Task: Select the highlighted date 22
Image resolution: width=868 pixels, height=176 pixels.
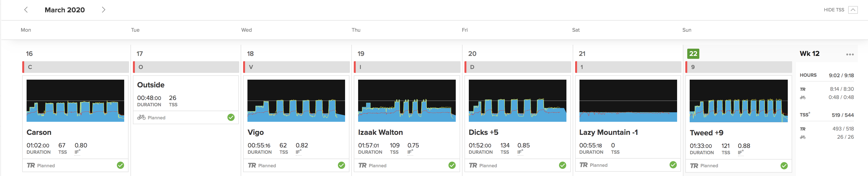Action: [x=693, y=54]
